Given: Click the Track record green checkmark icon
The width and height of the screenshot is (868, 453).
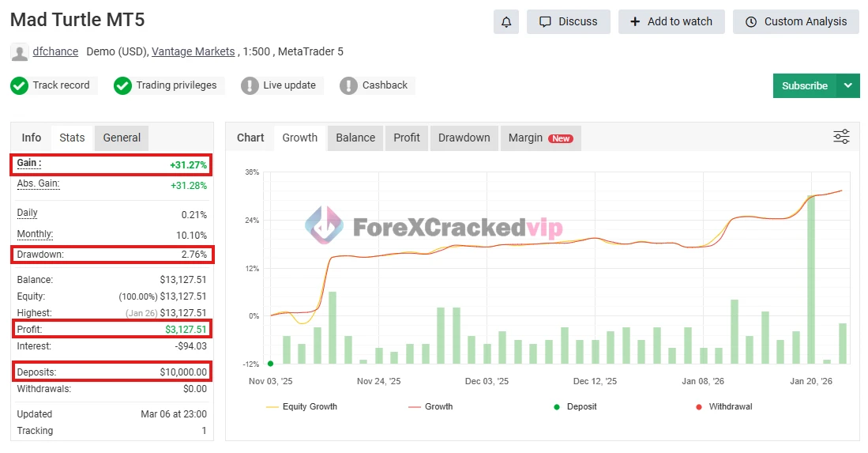Looking at the screenshot, I should (20, 85).
